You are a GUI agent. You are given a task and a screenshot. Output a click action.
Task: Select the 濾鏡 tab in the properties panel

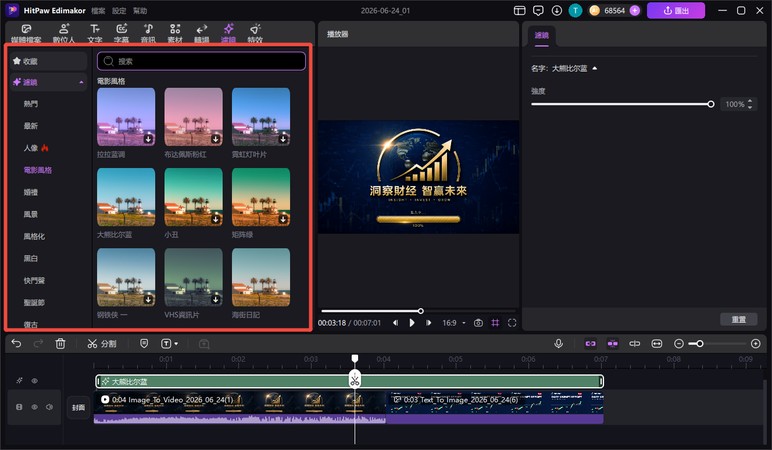[542, 35]
